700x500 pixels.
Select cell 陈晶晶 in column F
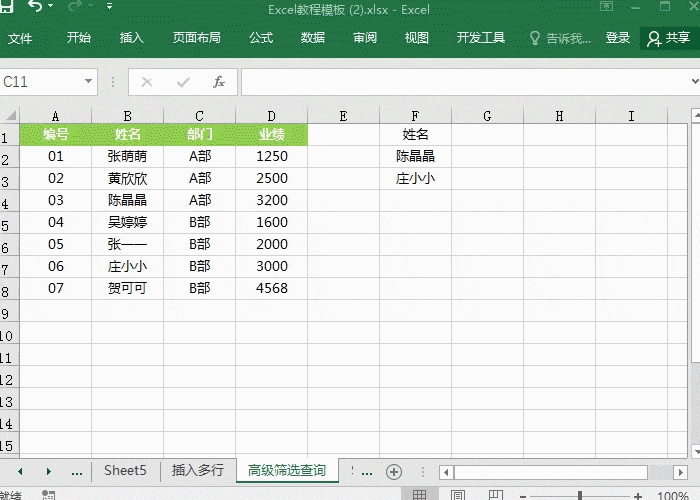click(415, 156)
